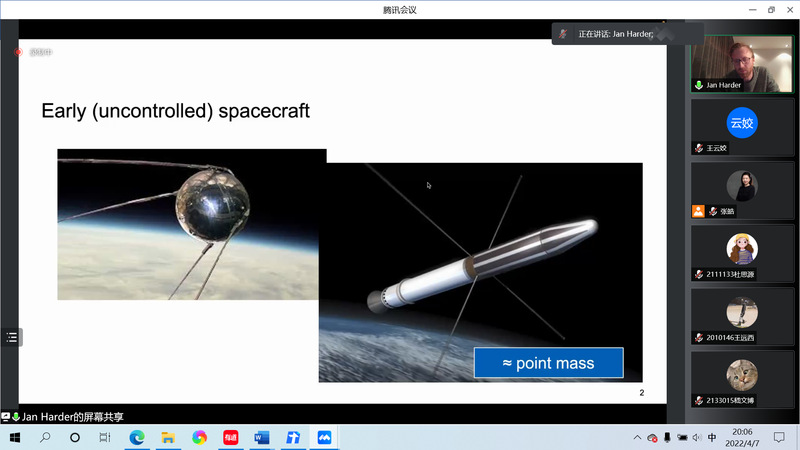This screenshot has width=800, height=450.
Task: Click muted mic icon beside 2010146
Action: tap(699, 338)
